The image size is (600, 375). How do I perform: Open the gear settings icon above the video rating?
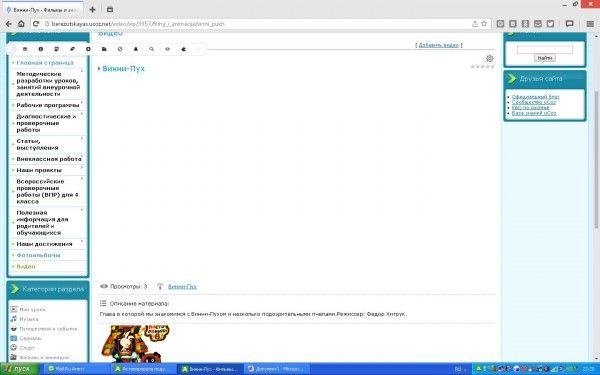coord(490,59)
